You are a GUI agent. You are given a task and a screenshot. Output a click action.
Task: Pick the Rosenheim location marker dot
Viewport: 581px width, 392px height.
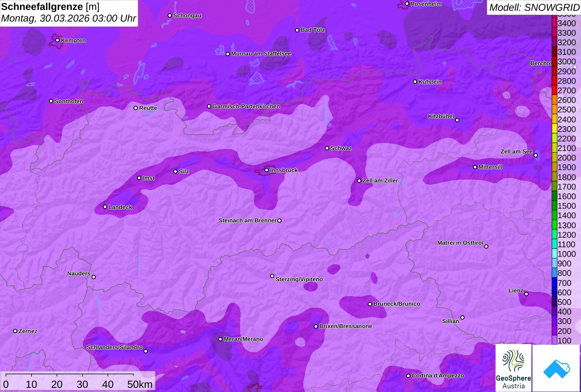click(407, 4)
